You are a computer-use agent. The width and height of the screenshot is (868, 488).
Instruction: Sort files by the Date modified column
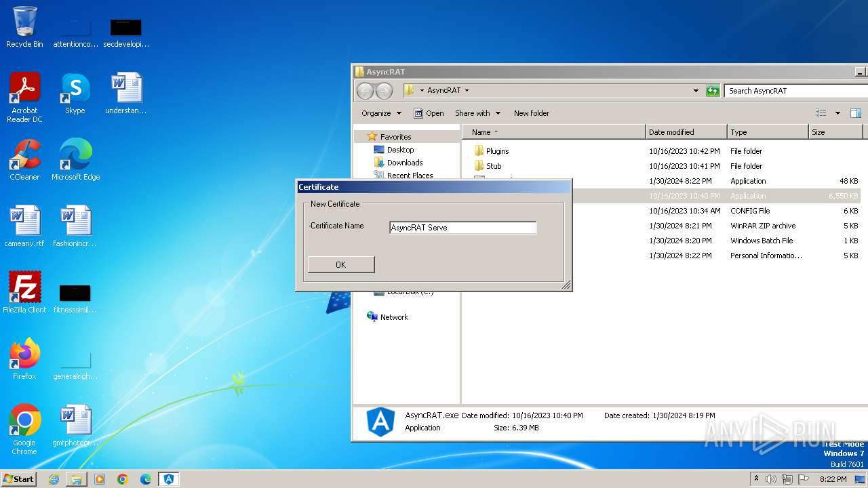click(686, 132)
